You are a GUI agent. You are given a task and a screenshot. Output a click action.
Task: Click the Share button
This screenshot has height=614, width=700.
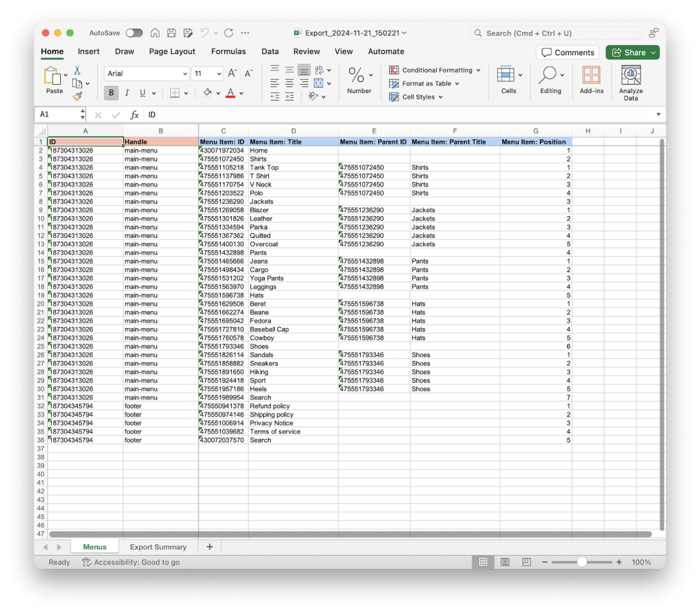pyautogui.click(x=632, y=52)
